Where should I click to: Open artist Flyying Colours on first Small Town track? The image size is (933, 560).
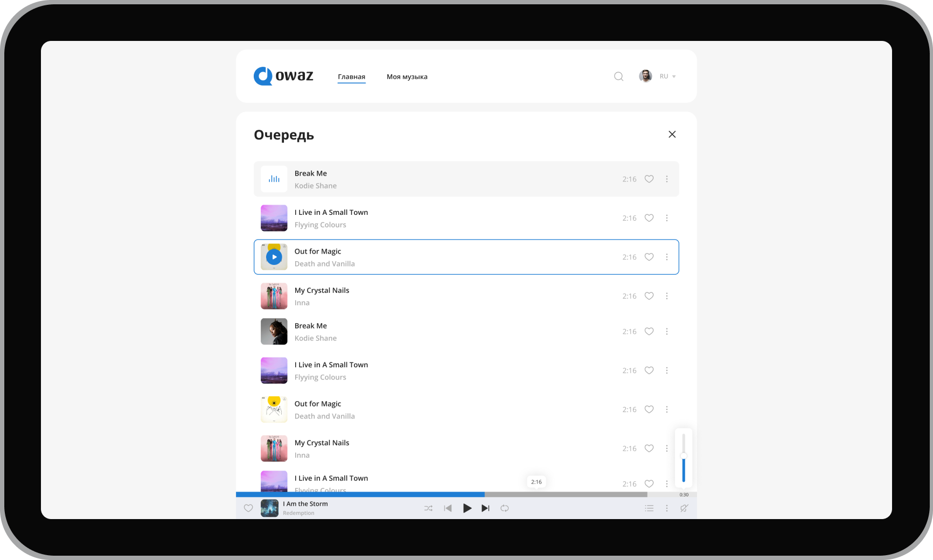click(321, 225)
